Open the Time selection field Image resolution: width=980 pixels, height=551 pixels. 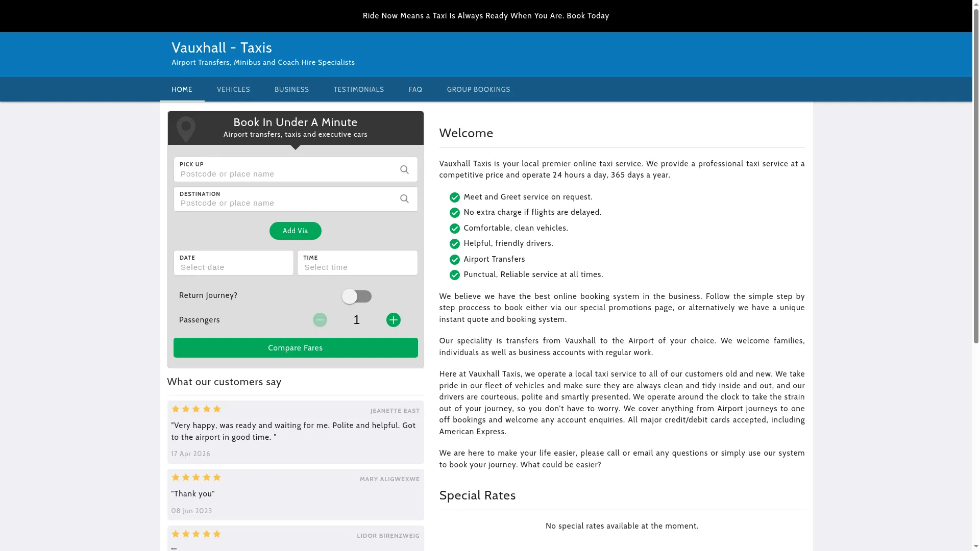click(x=357, y=263)
